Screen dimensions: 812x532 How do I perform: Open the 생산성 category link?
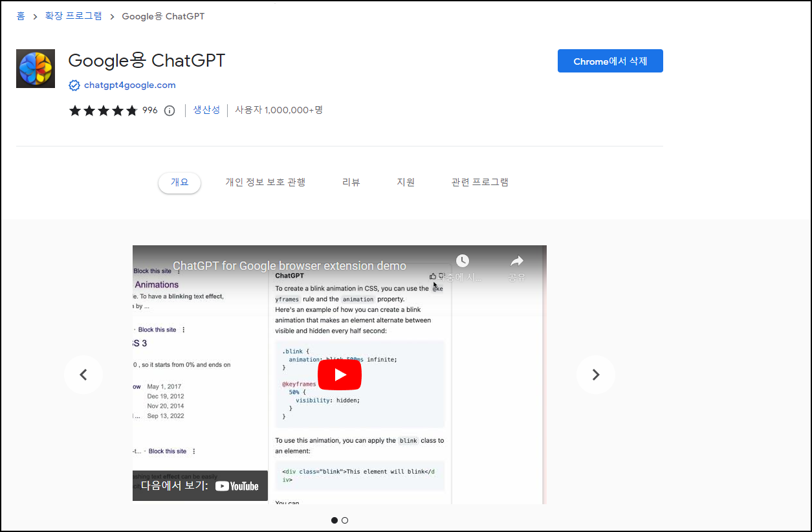[206, 110]
